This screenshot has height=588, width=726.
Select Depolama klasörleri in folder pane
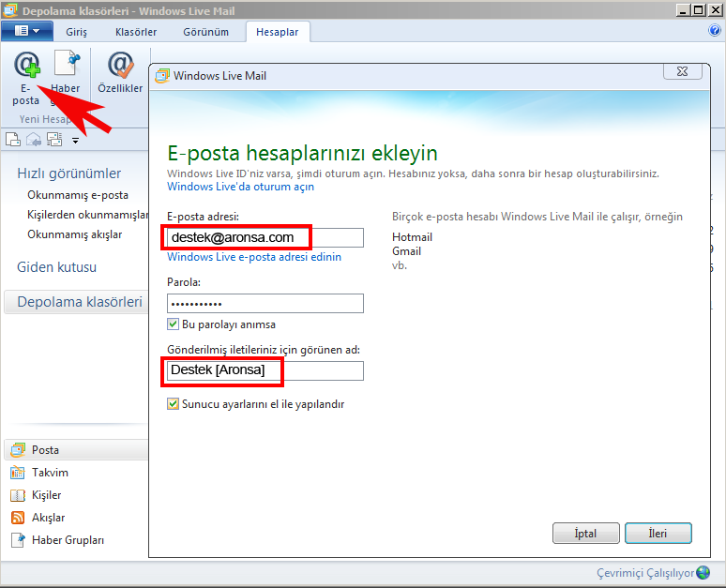[x=80, y=302]
